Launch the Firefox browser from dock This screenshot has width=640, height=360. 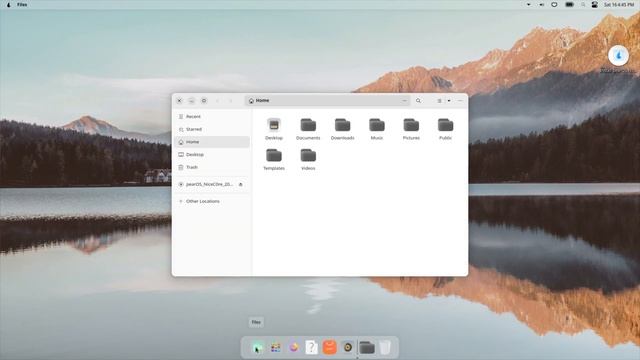click(294, 347)
